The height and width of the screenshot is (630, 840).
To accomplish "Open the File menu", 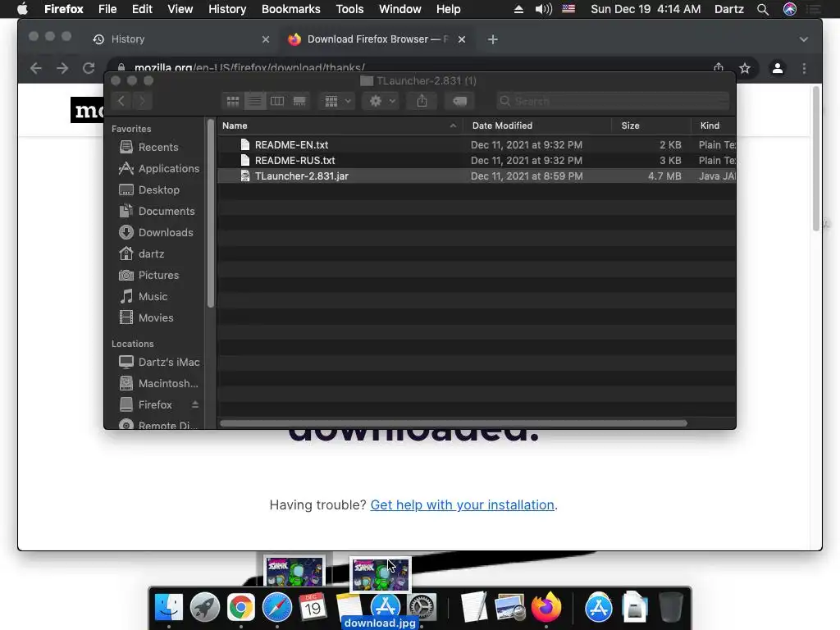I will [107, 9].
